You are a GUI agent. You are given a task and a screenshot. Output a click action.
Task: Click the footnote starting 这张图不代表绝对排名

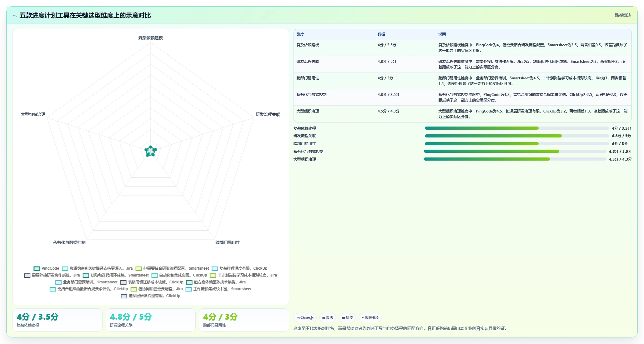coord(401,328)
